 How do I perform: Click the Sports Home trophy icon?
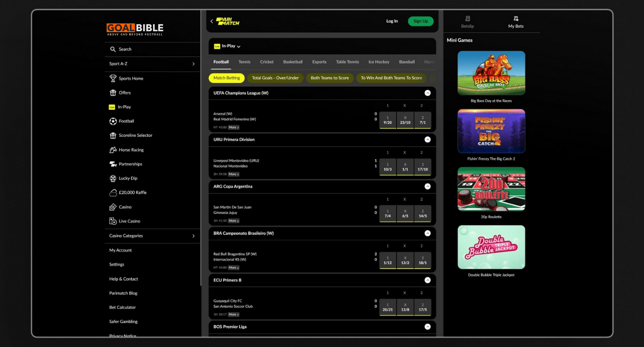click(113, 78)
